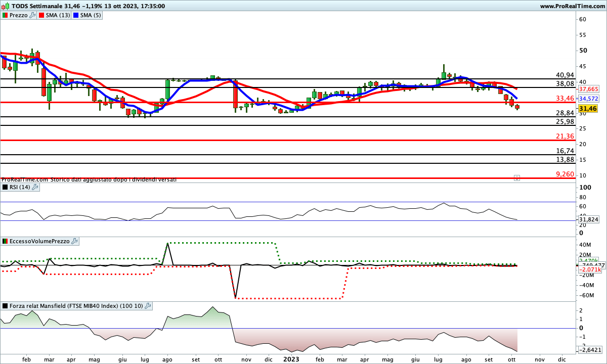Image resolution: width=607 pixels, height=364 pixels.
Task: Click the 37,665 SMA value label on axis
Action: [588, 88]
